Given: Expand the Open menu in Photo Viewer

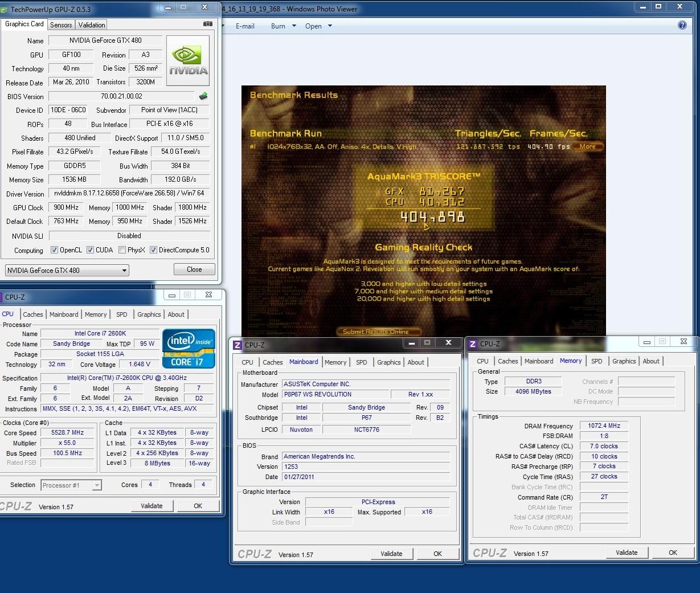Looking at the screenshot, I should (x=318, y=26).
